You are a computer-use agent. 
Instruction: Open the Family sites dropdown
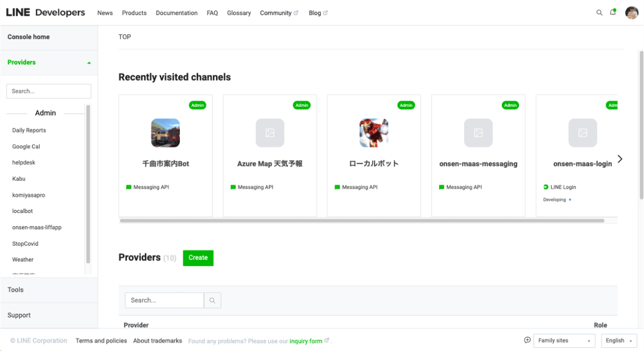(565, 340)
